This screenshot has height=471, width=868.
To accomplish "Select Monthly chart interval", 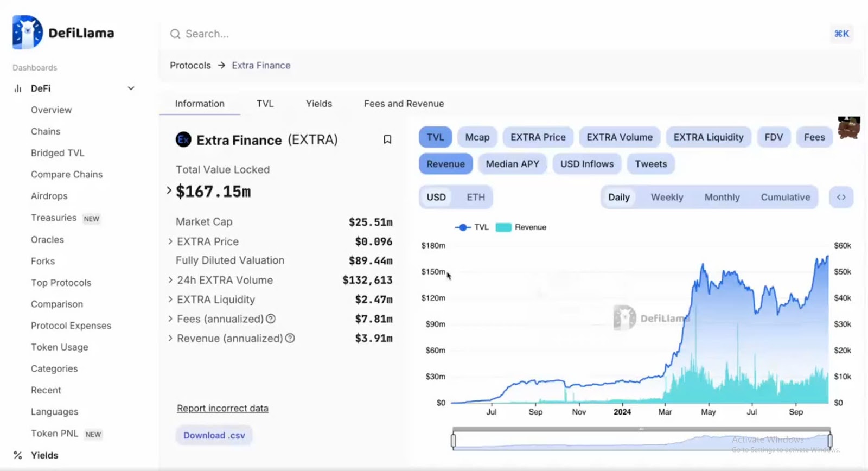I will [x=722, y=197].
